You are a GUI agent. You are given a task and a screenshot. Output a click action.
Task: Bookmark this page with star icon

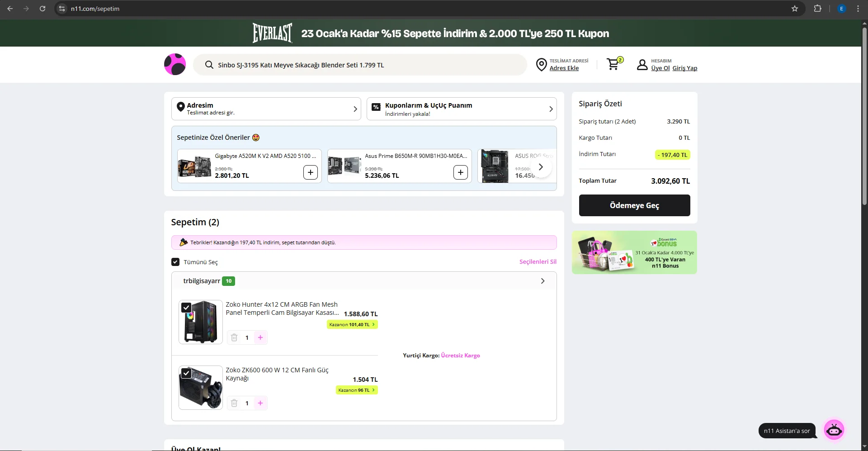(795, 9)
